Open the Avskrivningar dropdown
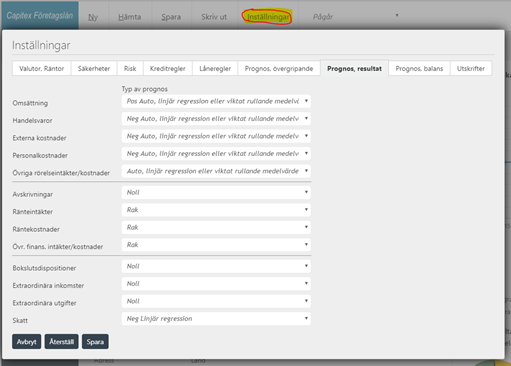The width and height of the screenshot is (511, 366). pos(216,192)
